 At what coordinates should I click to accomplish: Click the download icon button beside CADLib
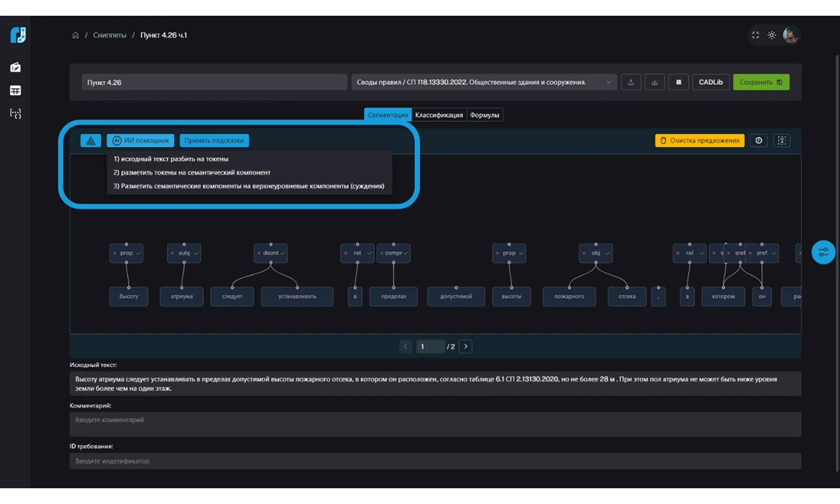[654, 82]
